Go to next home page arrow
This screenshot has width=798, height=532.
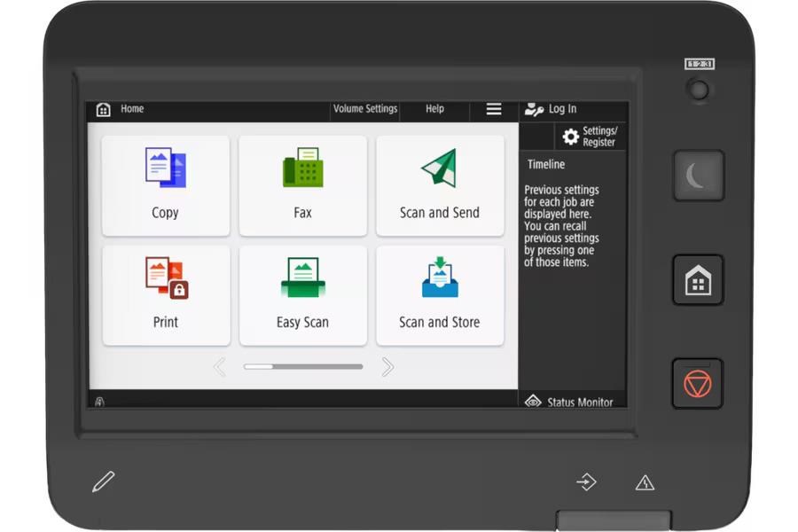point(387,366)
